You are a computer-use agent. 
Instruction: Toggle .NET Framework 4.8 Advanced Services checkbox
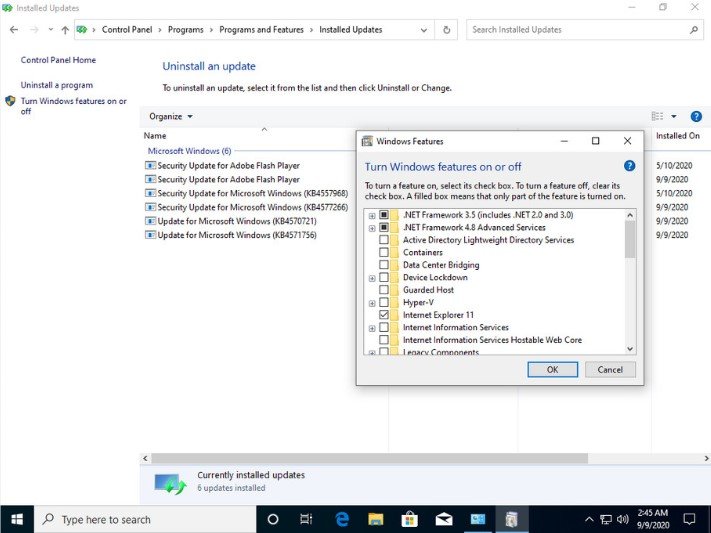(x=384, y=227)
